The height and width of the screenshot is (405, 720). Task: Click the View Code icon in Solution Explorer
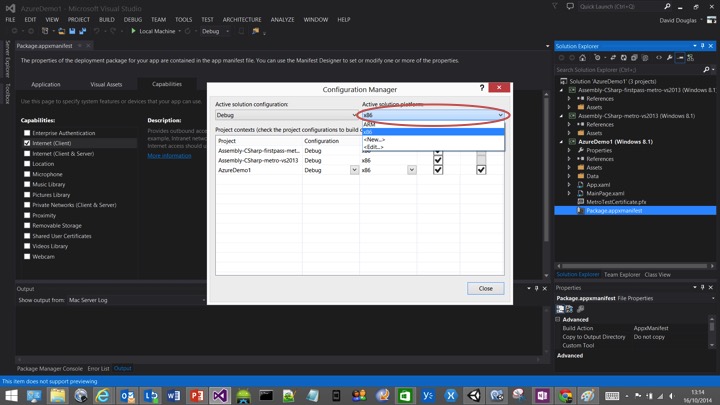[x=659, y=58]
